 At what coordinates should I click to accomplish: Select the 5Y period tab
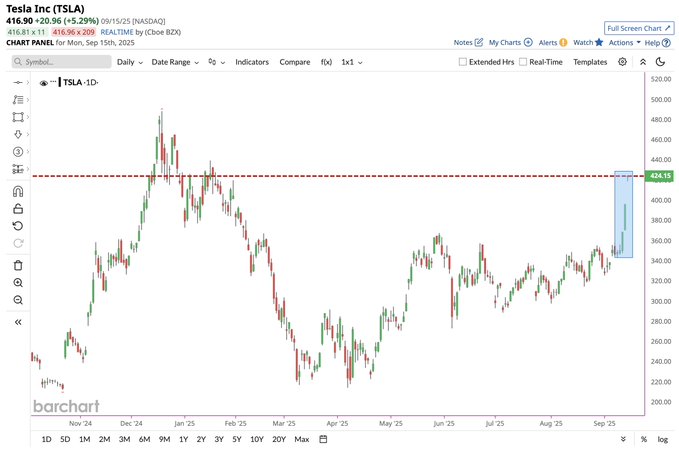237,439
